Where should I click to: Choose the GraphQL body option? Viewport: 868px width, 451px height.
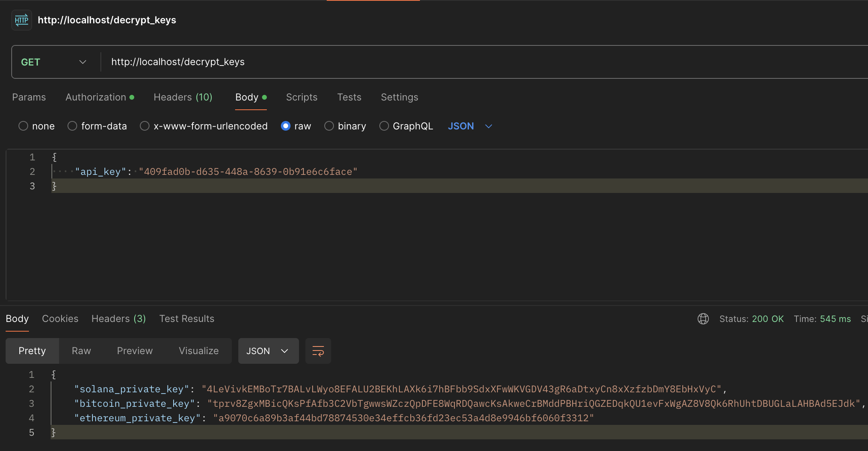pos(384,126)
